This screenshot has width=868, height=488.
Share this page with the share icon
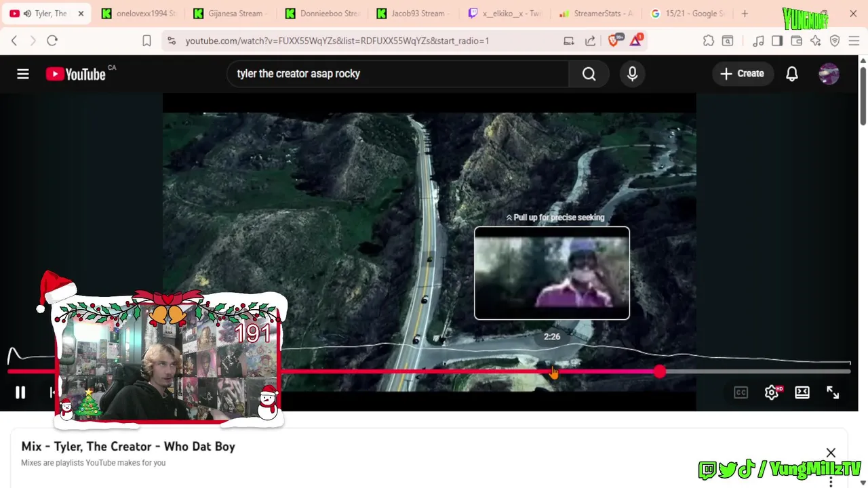pyautogui.click(x=590, y=41)
